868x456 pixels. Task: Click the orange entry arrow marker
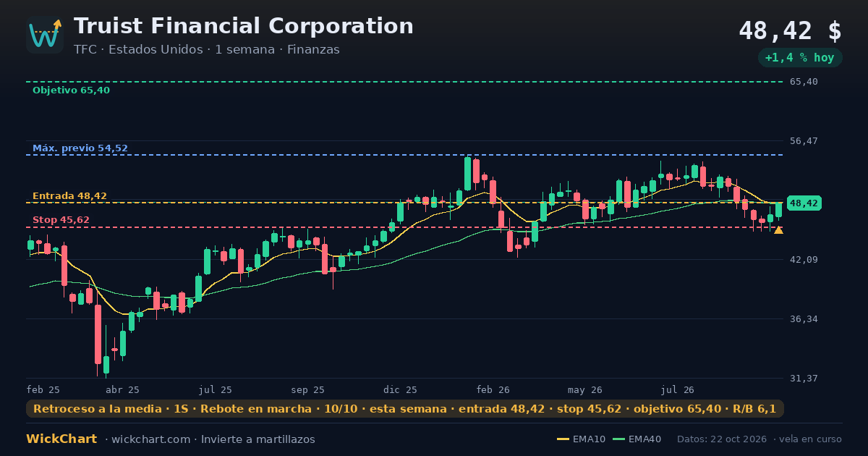coord(778,230)
